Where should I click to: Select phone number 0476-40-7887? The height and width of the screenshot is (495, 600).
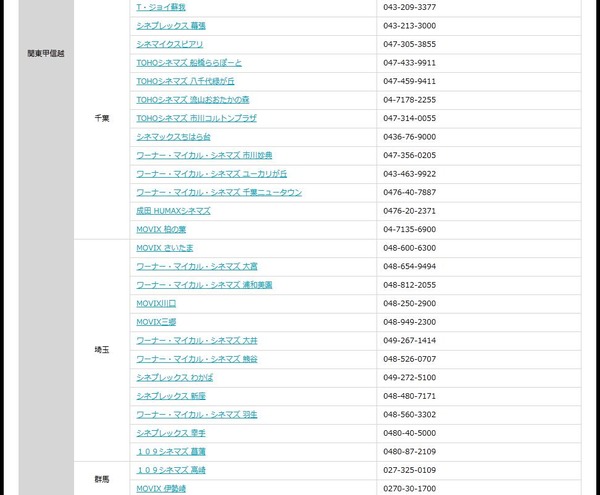tap(409, 192)
